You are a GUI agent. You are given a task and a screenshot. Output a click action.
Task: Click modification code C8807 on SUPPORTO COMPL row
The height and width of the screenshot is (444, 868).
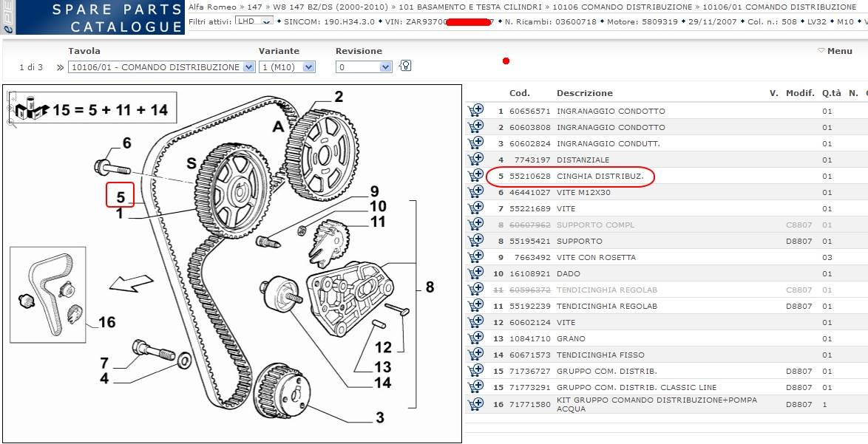tap(799, 225)
